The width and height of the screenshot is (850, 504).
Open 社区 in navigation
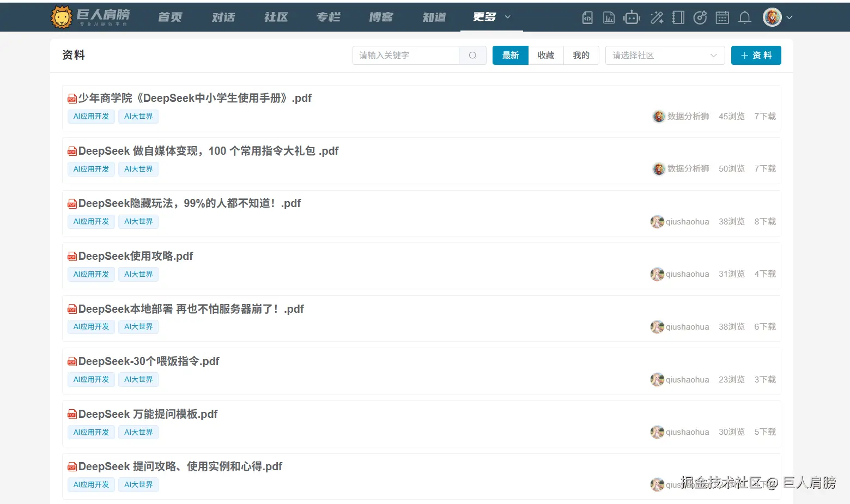(x=276, y=17)
